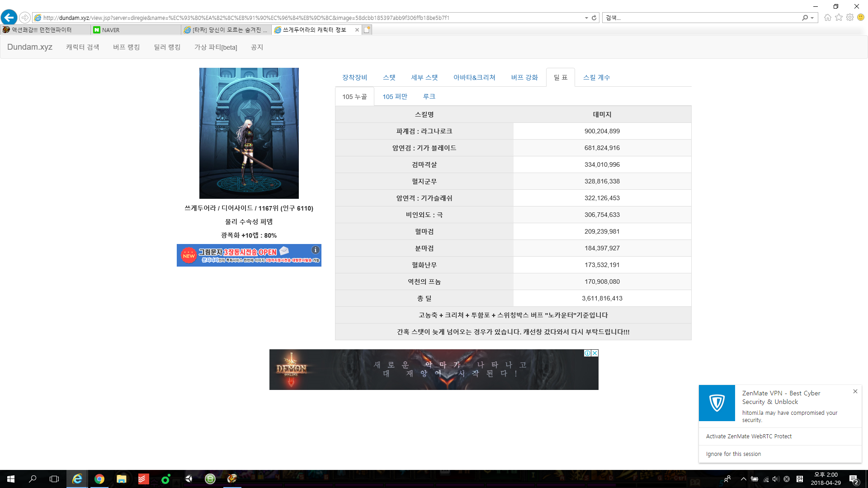
Task: Switch to the 던전앤파이터 browser tab
Action: [45, 30]
